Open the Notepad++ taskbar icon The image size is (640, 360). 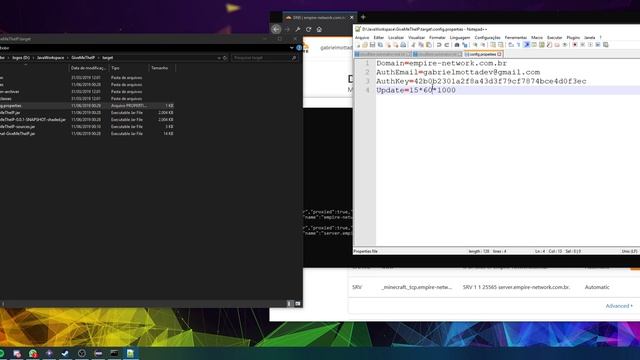pos(130,353)
